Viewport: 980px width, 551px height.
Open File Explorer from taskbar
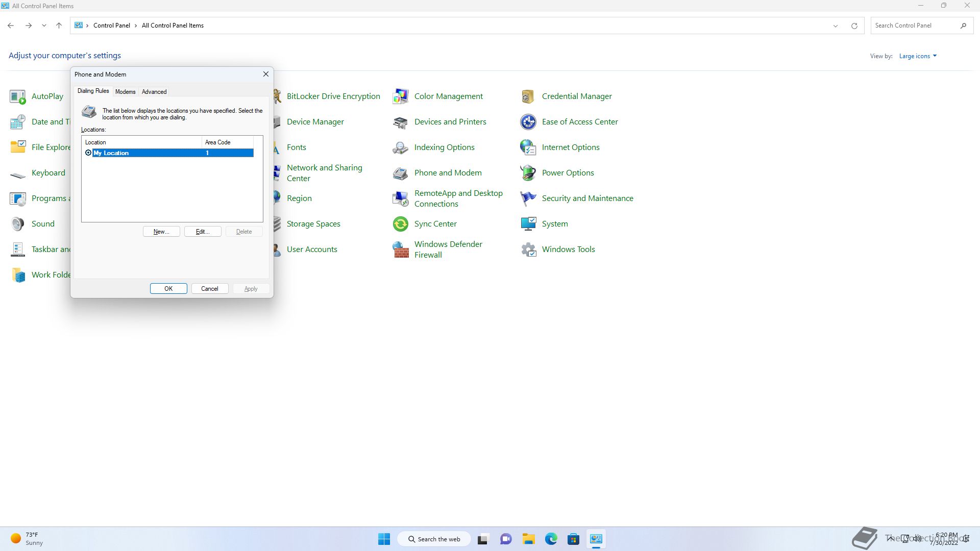pos(528,539)
